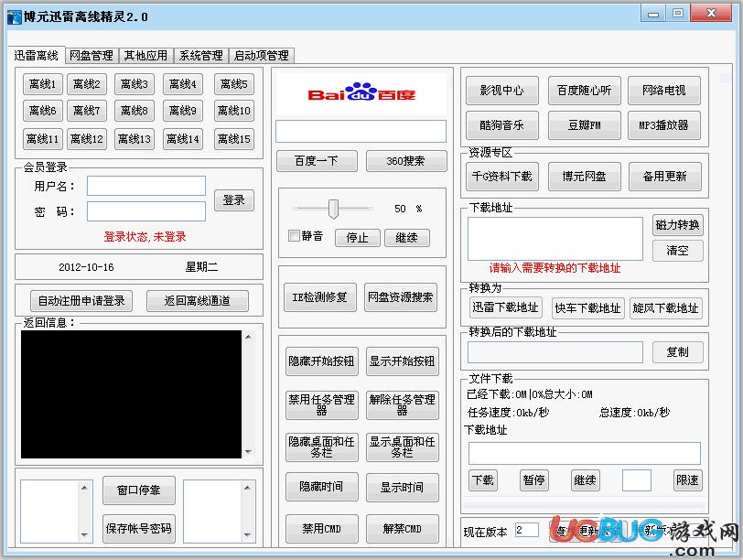Click the 离线1 button
Screen dimensions: 743x560
coord(43,84)
